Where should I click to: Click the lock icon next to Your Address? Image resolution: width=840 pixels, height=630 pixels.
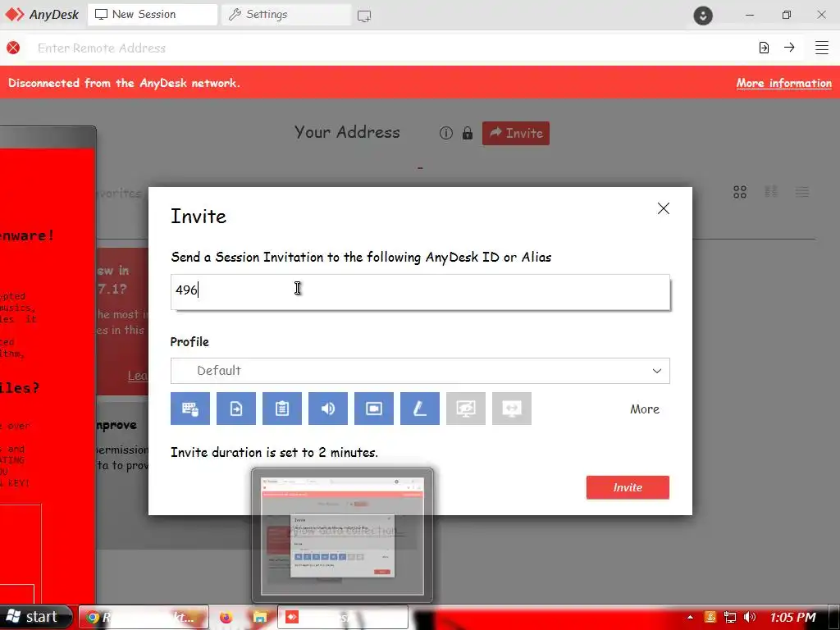[x=467, y=133]
